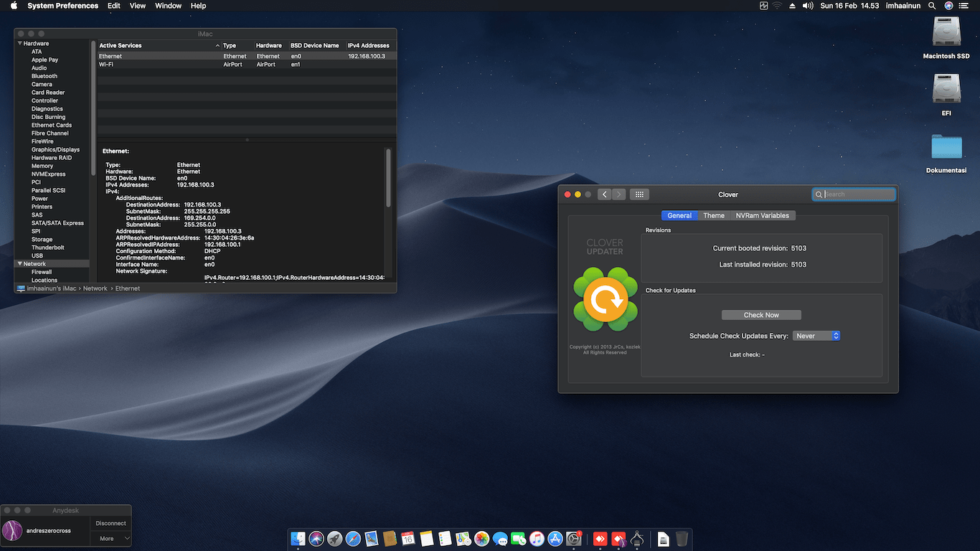
Task: Open Finder from the dock
Action: click(298, 539)
